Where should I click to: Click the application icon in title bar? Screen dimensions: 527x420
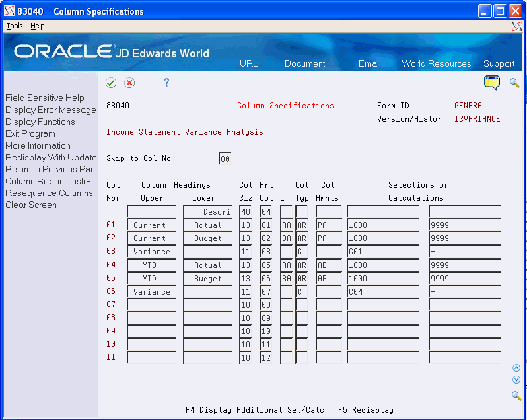pos(9,11)
